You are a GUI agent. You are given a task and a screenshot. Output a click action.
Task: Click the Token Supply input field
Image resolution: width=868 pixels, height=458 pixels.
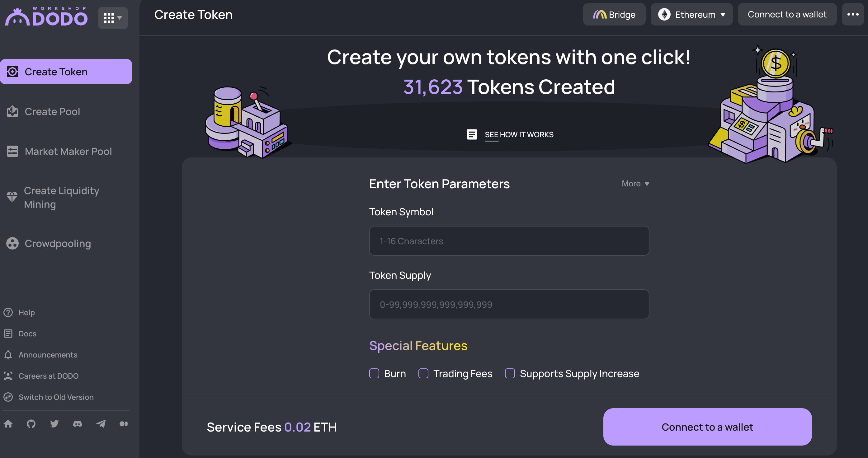coord(509,304)
